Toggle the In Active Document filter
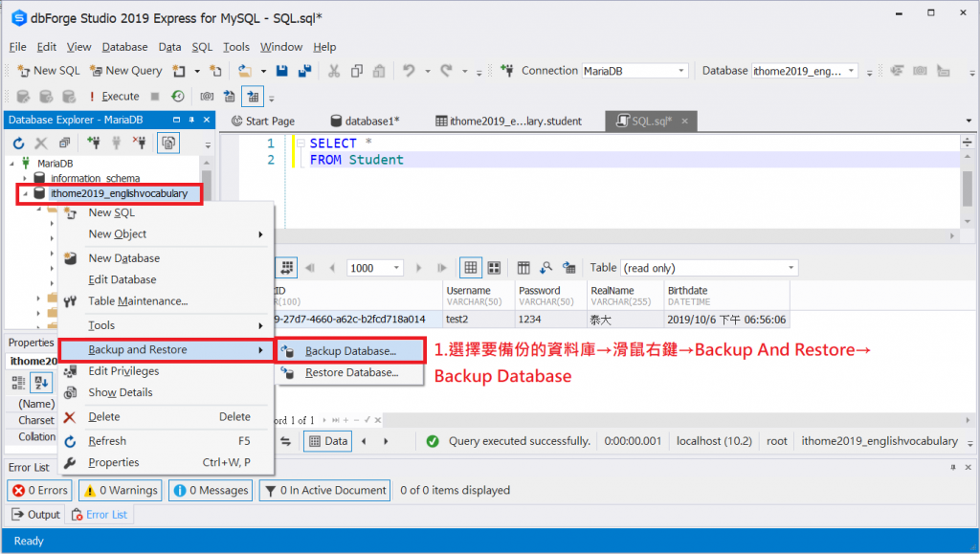 click(x=325, y=490)
